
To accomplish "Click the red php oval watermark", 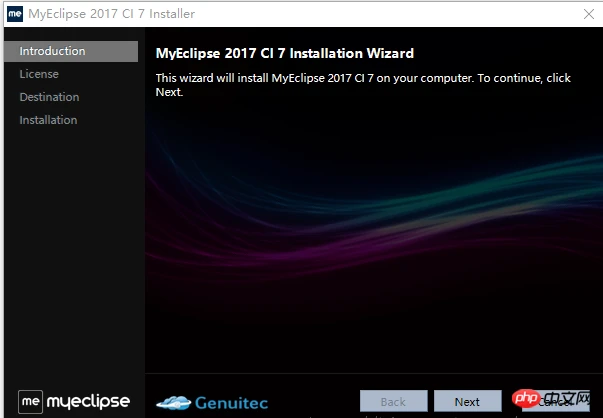I will 526,399.
